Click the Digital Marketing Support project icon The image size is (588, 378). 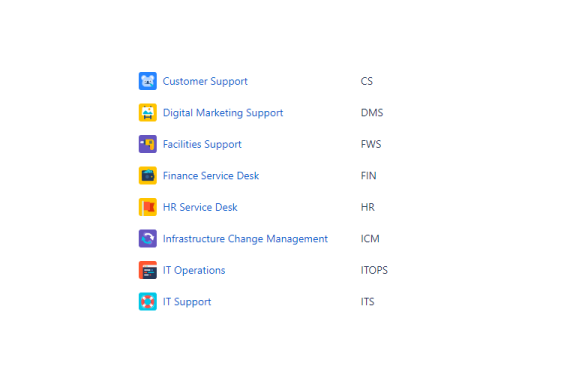point(148,112)
